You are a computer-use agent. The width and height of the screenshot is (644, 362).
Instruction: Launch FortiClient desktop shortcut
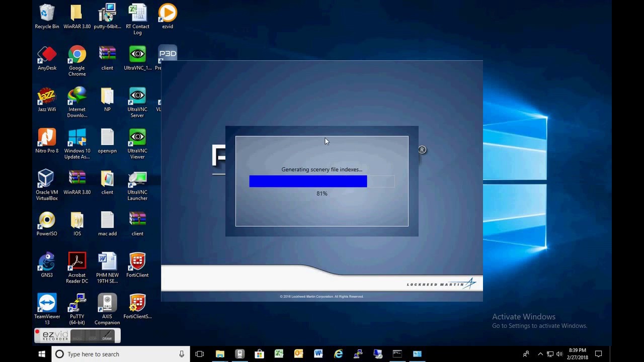pos(137,265)
